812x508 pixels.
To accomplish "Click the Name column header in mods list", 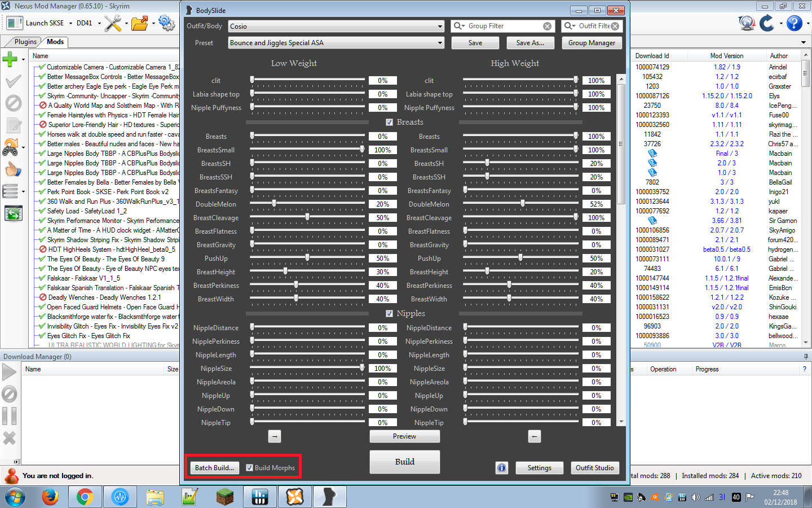I will tap(40, 56).
